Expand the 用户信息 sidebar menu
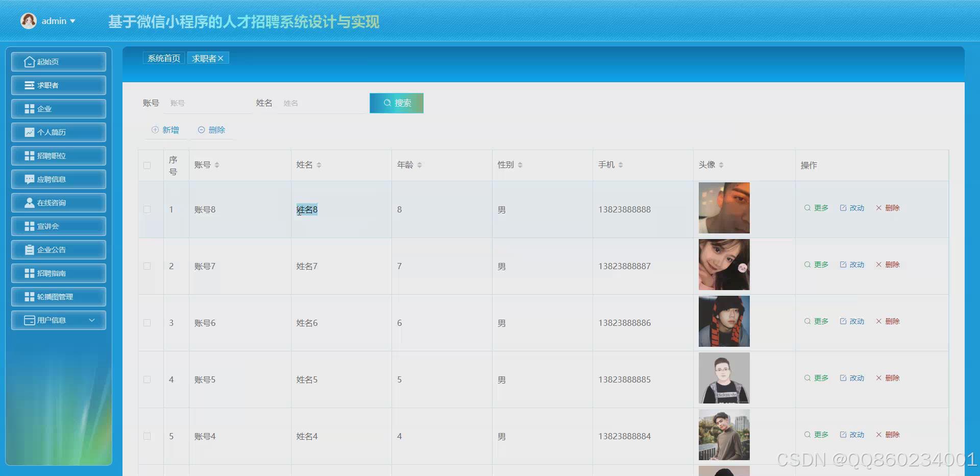980x476 pixels. [x=58, y=320]
